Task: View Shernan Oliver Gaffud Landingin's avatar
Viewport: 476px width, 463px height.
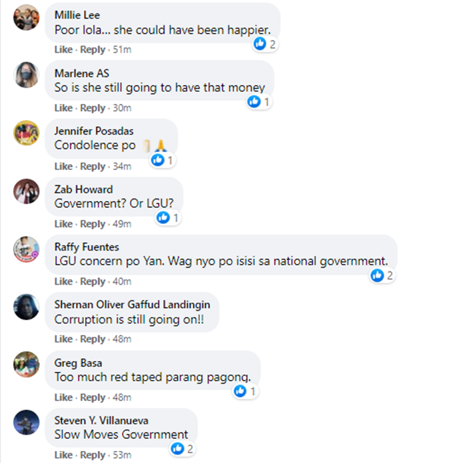Action: point(27,307)
